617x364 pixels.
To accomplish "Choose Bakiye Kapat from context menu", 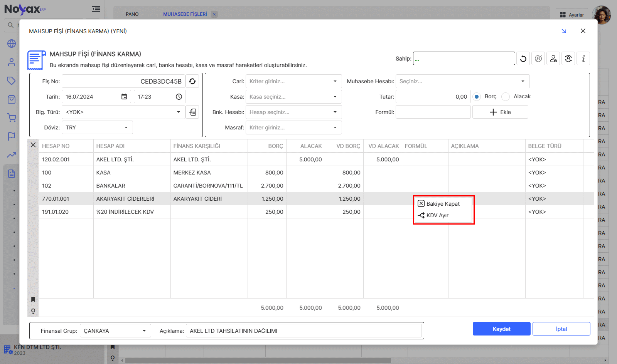I will coord(443,204).
